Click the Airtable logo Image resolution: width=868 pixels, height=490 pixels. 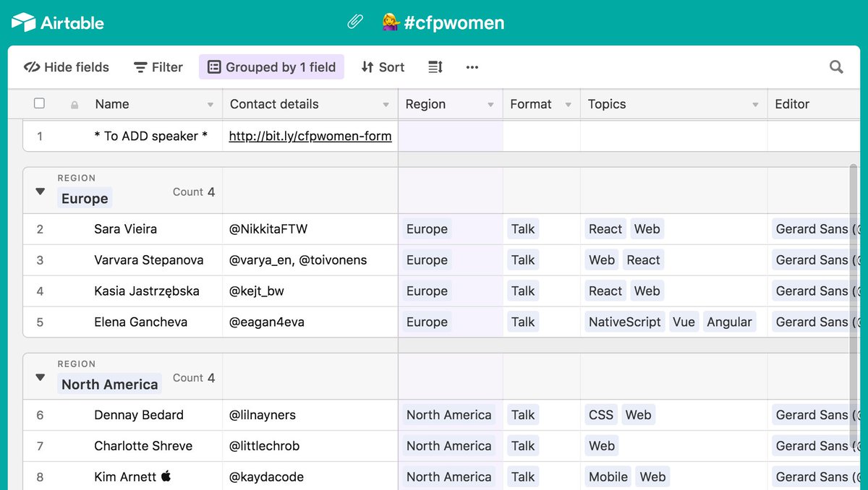click(58, 22)
